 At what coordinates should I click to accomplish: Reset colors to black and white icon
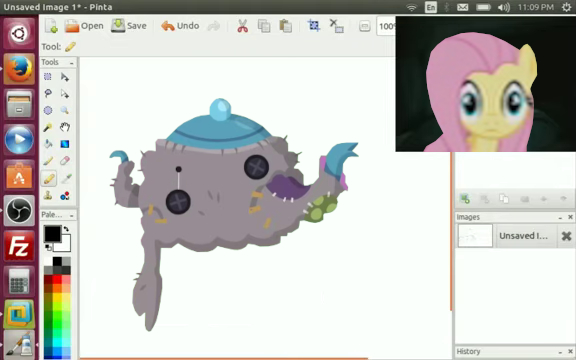(x=48, y=248)
